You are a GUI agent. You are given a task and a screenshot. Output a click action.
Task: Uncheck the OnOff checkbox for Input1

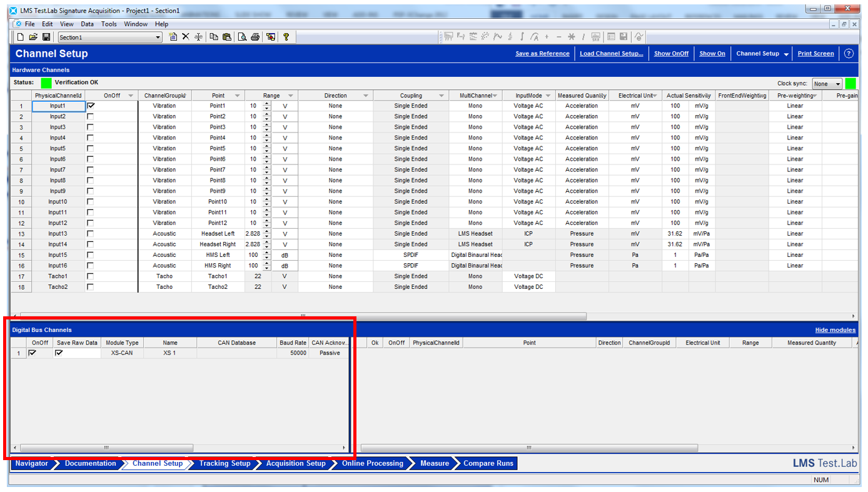(x=91, y=106)
